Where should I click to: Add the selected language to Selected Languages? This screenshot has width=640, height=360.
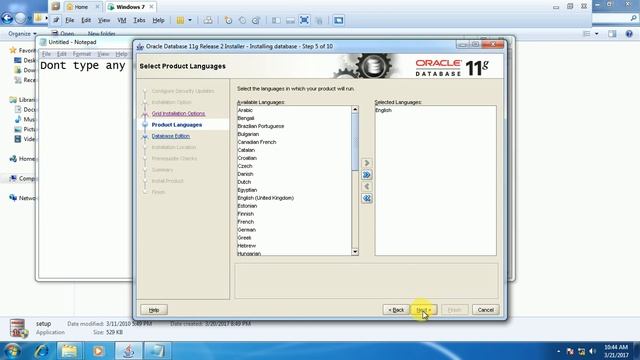tap(367, 163)
